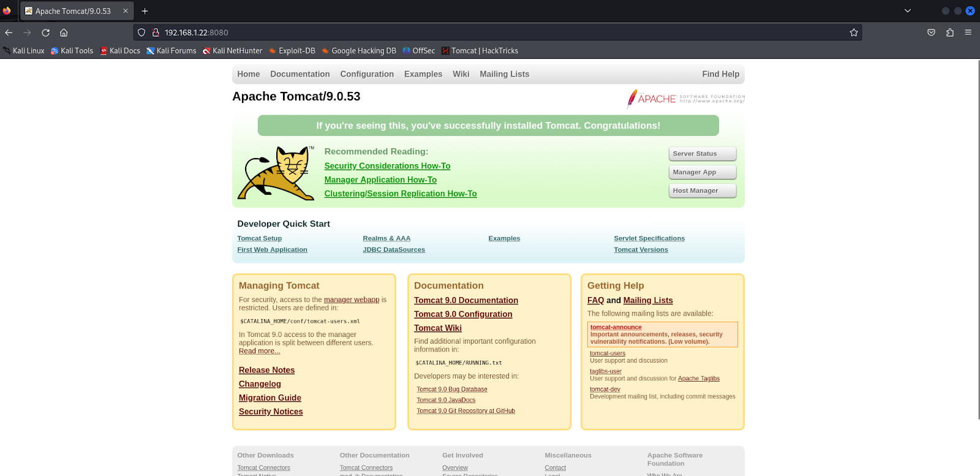This screenshot has width=980, height=476.
Task: Click the Apache Software Foundation logo
Action: coord(685,99)
